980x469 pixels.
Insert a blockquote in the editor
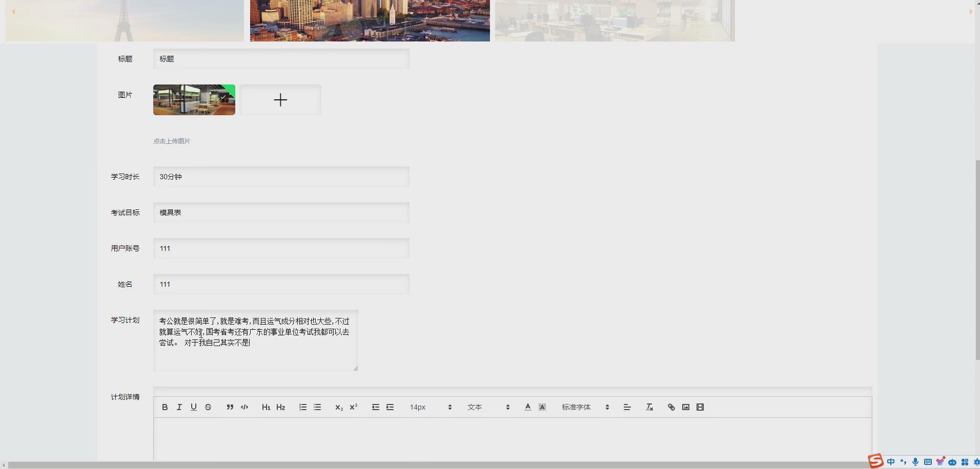coord(230,407)
